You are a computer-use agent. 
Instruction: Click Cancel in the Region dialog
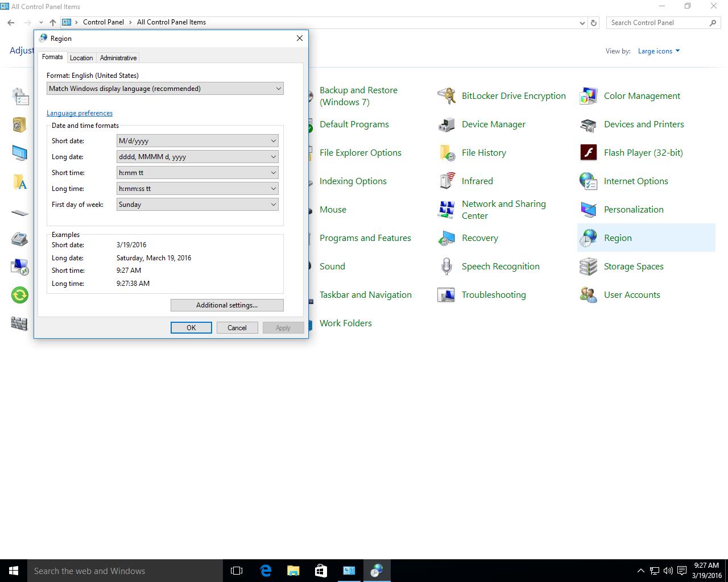point(237,328)
